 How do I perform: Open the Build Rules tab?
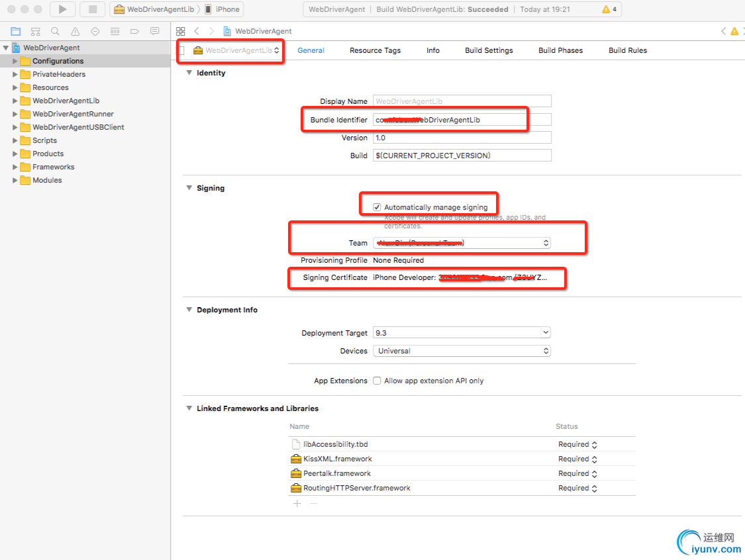point(628,50)
